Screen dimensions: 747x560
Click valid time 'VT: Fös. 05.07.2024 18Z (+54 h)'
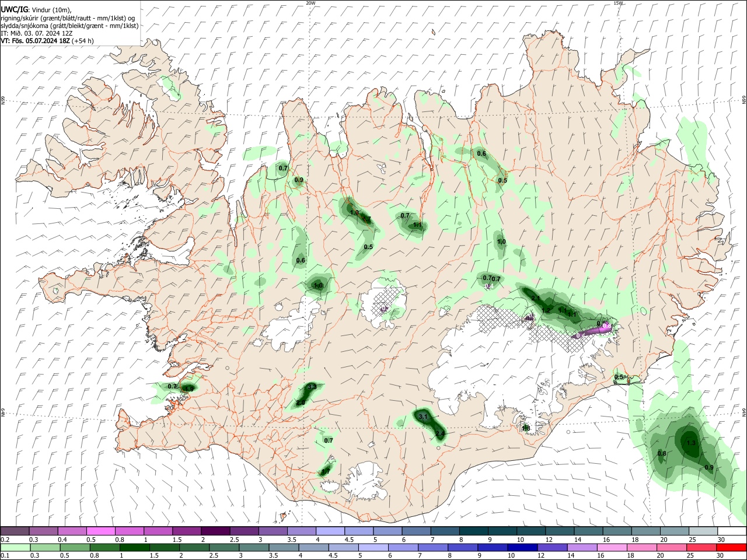point(47,41)
